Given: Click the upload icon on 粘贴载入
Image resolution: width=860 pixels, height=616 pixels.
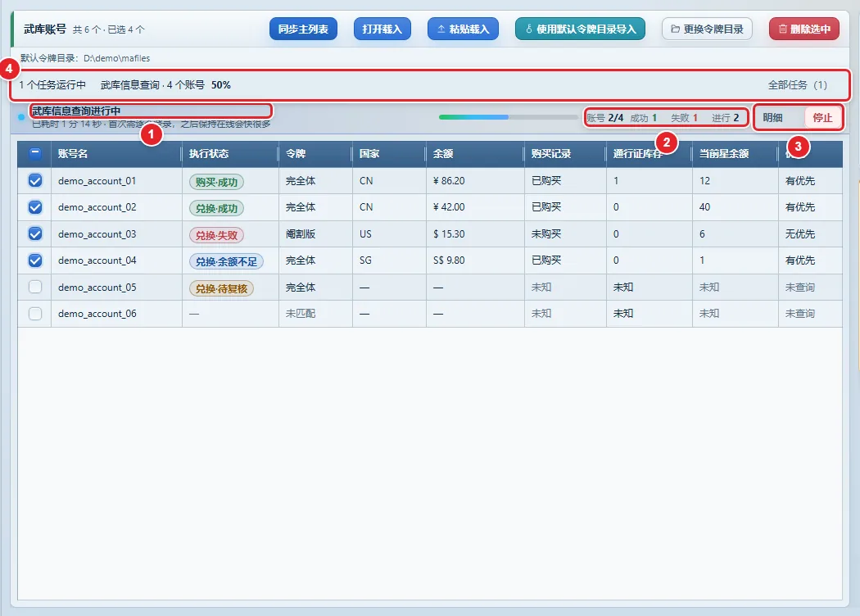Looking at the screenshot, I should click(441, 29).
